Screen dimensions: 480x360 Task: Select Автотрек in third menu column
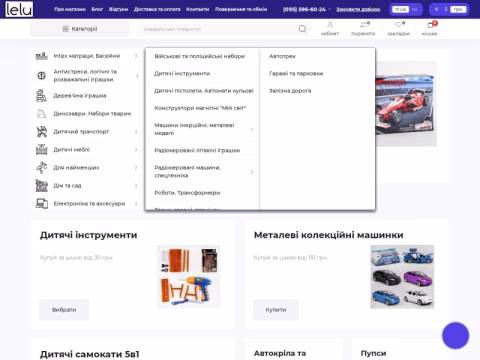[x=282, y=56]
